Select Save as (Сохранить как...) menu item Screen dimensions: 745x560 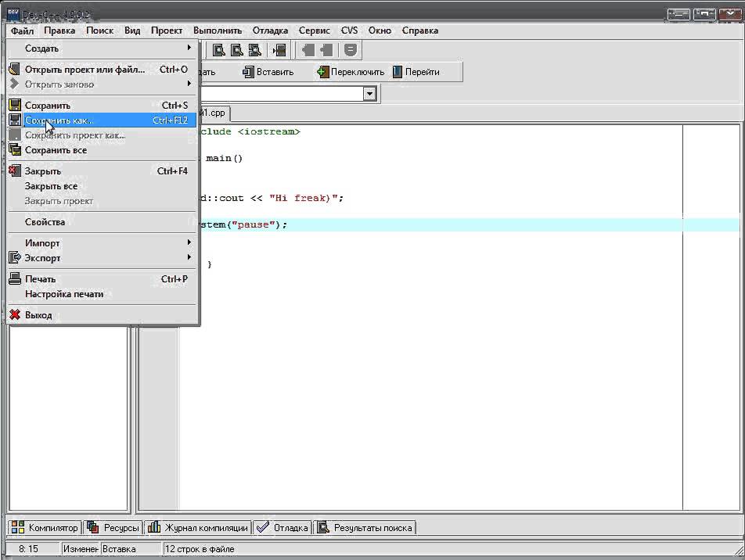pyautogui.click(x=59, y=120)
